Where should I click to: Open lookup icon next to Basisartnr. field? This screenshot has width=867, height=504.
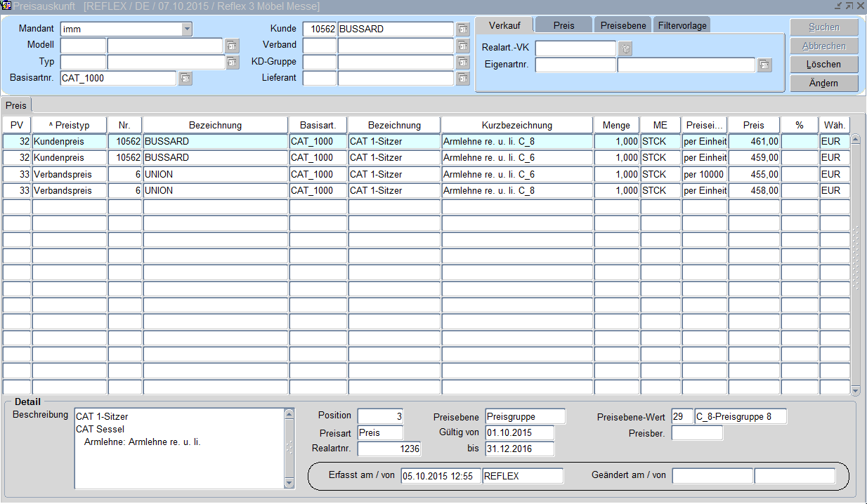(x=185, y=78)
